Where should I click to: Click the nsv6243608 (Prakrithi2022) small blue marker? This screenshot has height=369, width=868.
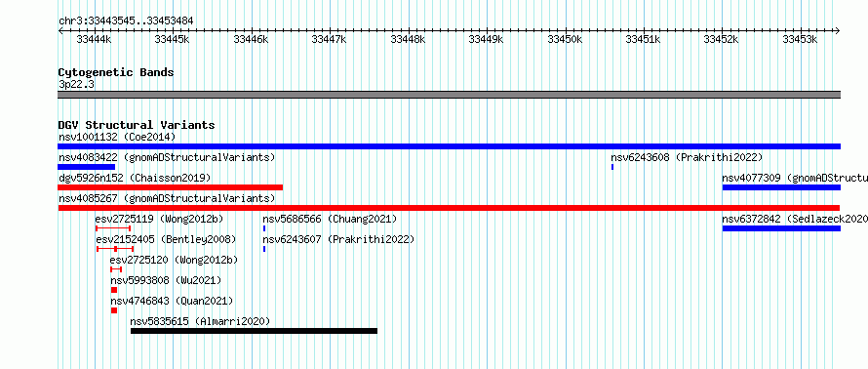click(612, 167)
